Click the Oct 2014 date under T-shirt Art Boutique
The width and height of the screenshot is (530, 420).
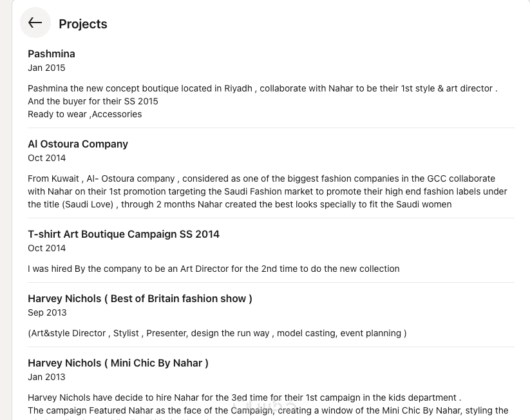47,249
